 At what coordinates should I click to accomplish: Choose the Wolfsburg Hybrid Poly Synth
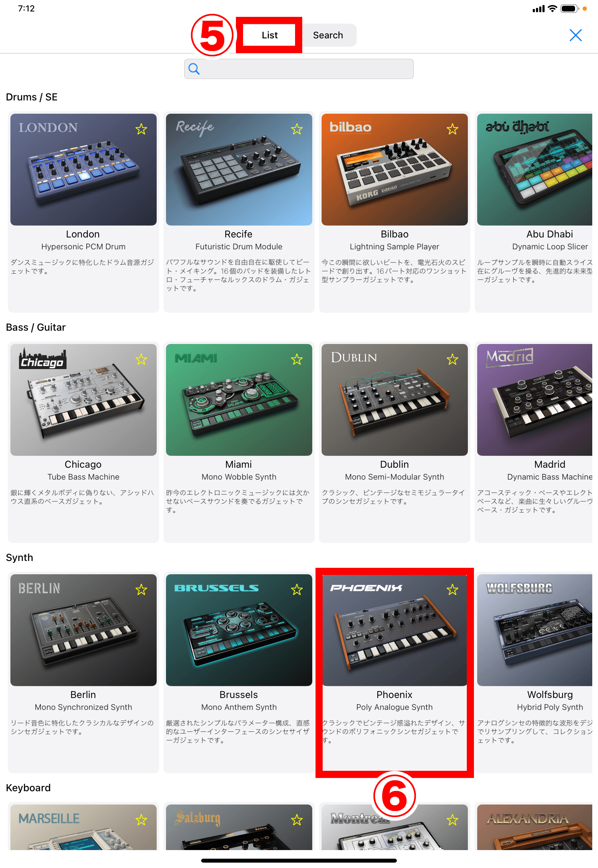pos(536,673)
